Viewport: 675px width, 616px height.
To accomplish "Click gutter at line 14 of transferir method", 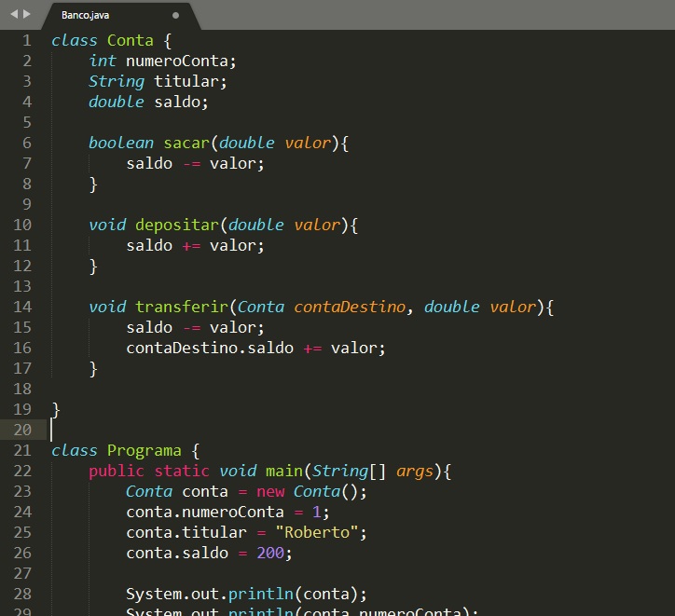I will coord(21,307).
